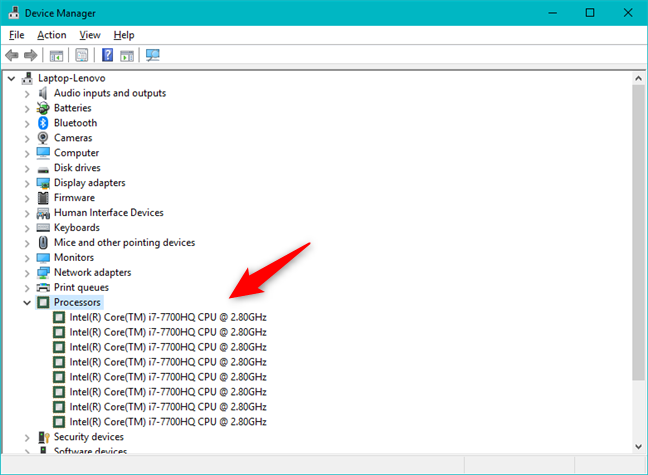Open the View menu
648x475 pixels.
click(90, 35)
